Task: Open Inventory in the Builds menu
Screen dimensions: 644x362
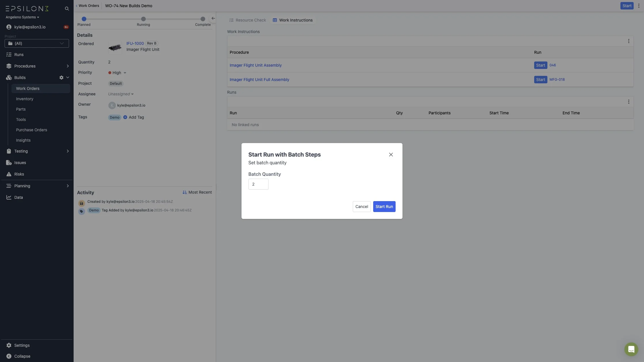Action: point(25,99)
